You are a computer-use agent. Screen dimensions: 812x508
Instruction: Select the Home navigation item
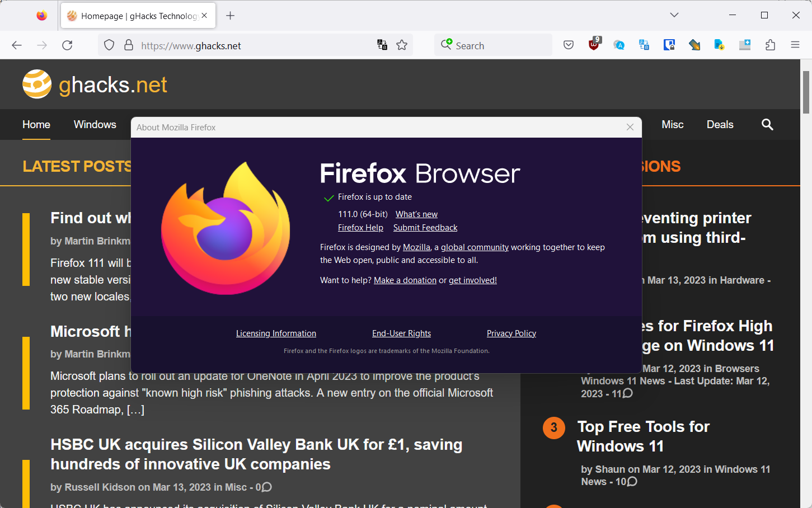click(36, 125)
